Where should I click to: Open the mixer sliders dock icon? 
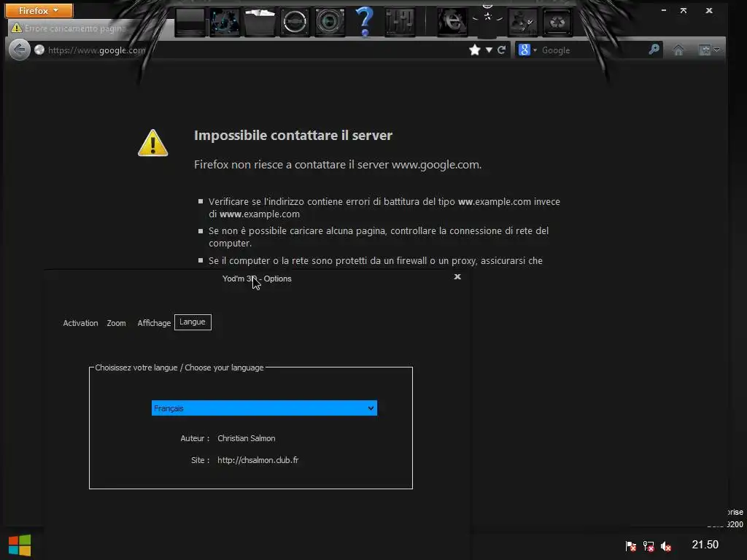coord(400,22)
